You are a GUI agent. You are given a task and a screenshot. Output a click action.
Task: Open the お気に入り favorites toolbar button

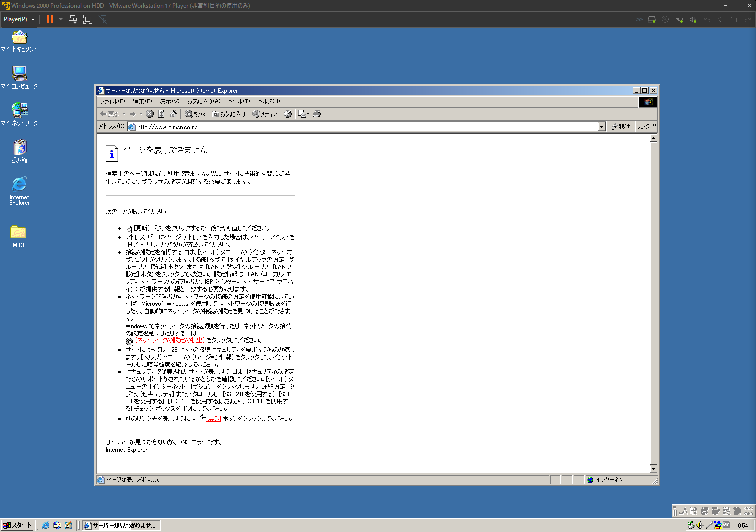(x=229, y=114)
